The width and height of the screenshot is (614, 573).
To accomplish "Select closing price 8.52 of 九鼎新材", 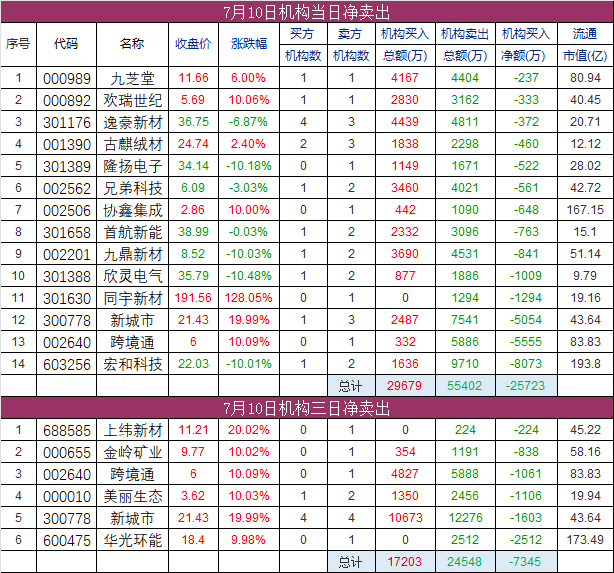I will (x=193, y=253).
